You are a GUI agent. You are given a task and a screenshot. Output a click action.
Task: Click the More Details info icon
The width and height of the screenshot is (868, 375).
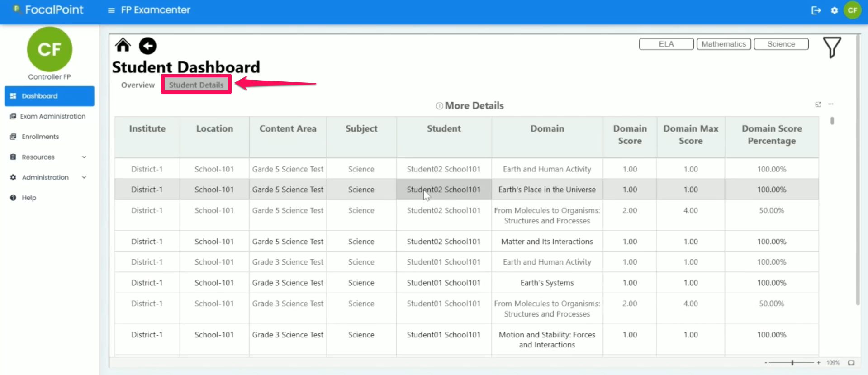click(439, 106)
